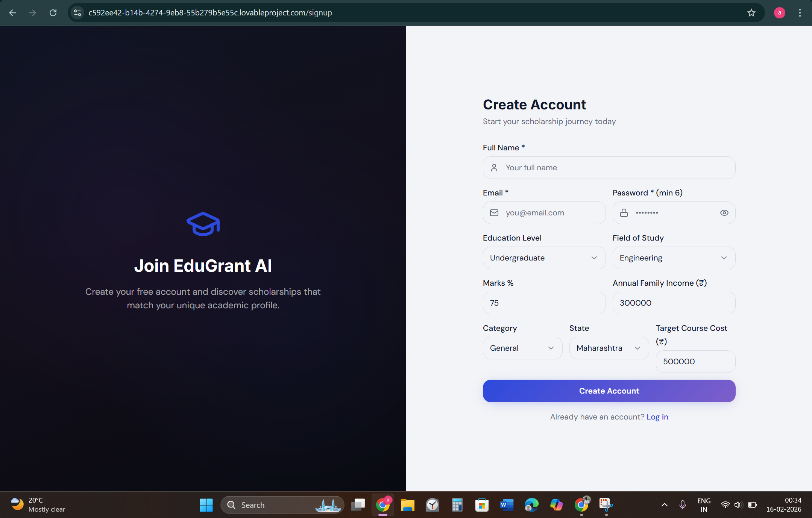Open the State dropdown showing Maharashtra
The height and width of the screenshot is (518, 812).
tap(609, 348)
